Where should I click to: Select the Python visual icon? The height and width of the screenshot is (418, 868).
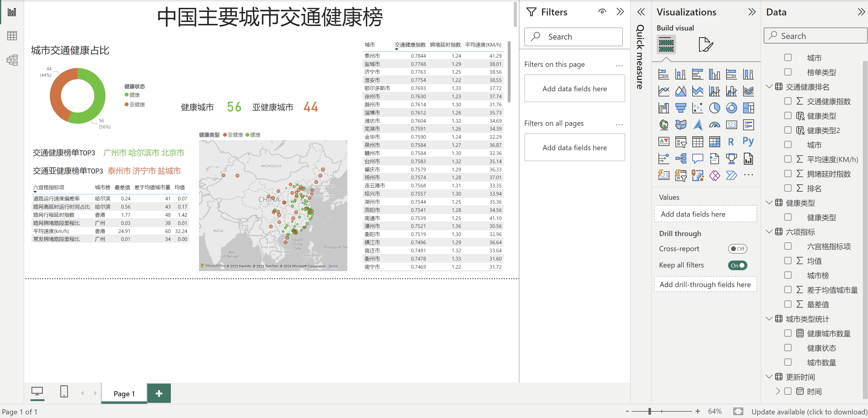click(748, 141)
